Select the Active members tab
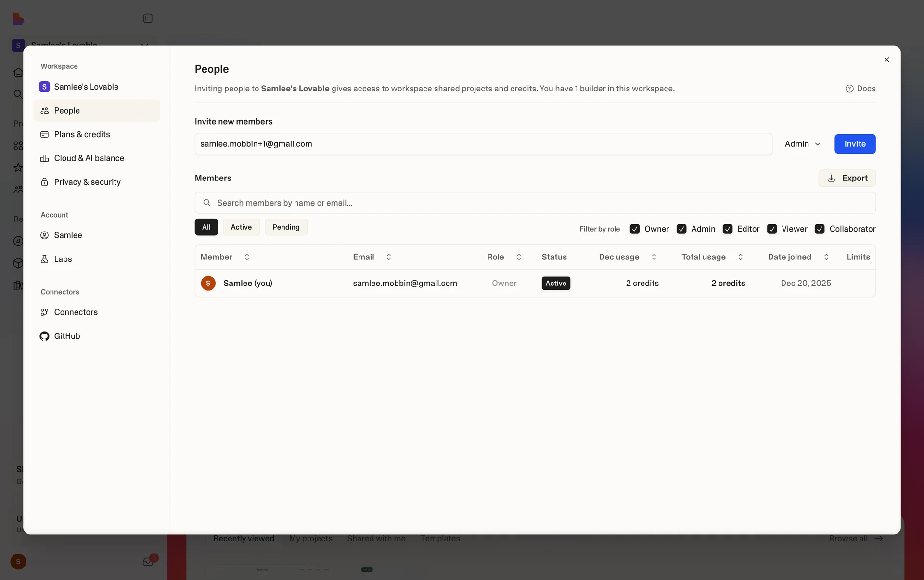924x580 pixels. coord(241,227)
